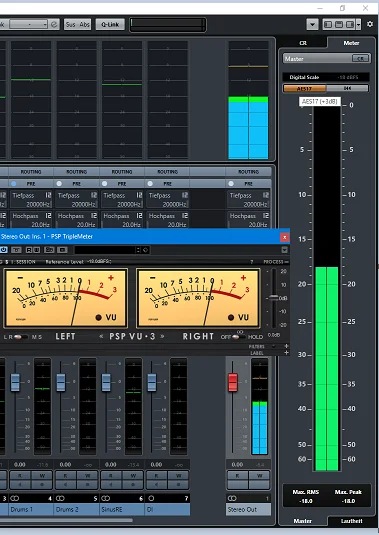Enable Read automation on Stereo Out channel

tap(237, 475)
